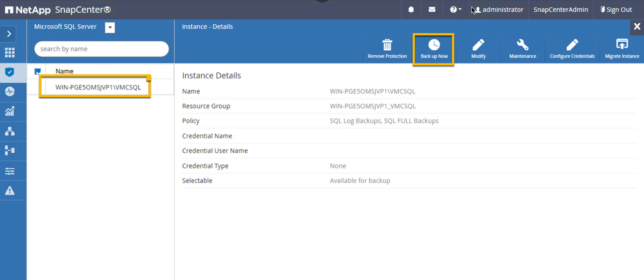
Task: Click the Back up Now clock icon
Action: (434, 45)
